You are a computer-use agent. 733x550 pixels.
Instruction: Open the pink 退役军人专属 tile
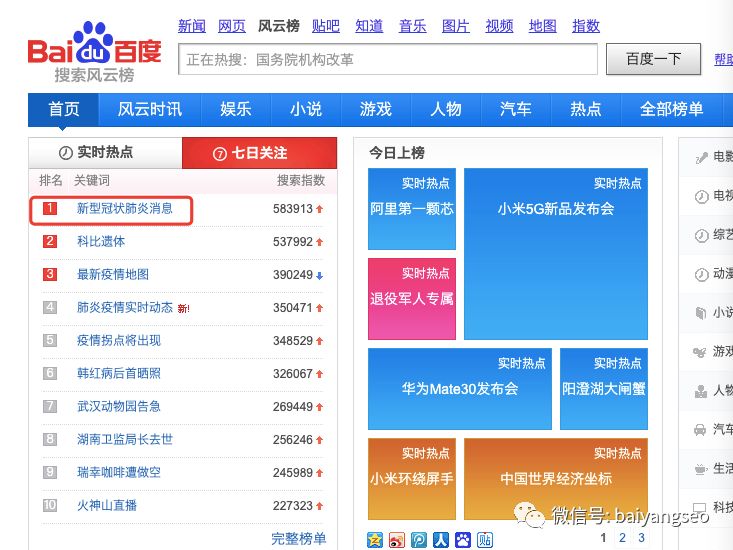click(x=412, y=299)
